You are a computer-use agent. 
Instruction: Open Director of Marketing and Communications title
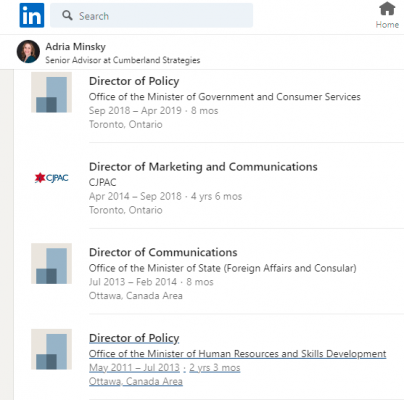point(203,167)
